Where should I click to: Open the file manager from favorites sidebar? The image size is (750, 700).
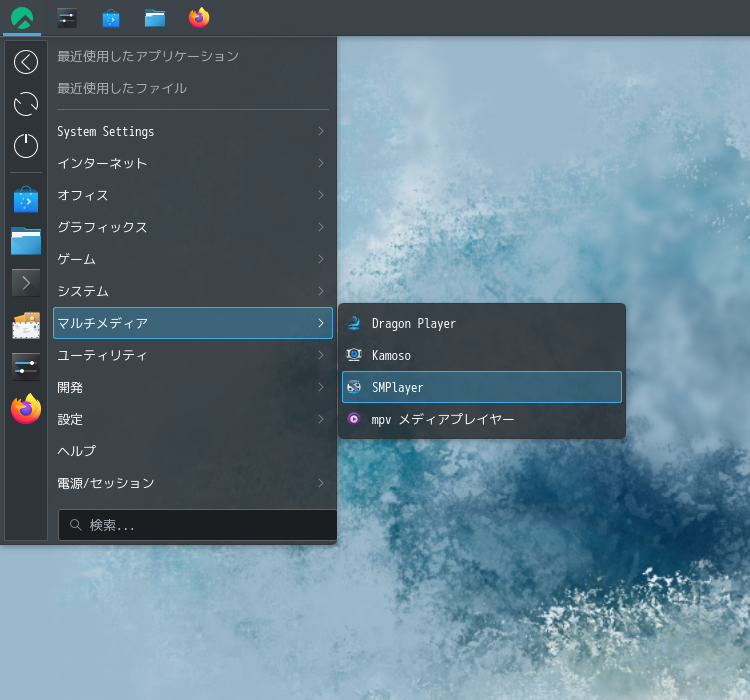(26, 241)
